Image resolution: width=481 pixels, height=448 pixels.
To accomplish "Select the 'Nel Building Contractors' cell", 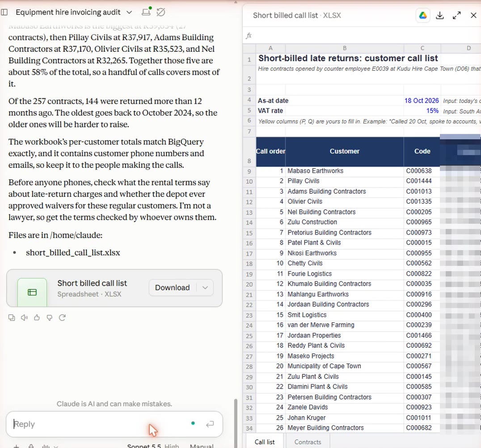I will 345,212.
